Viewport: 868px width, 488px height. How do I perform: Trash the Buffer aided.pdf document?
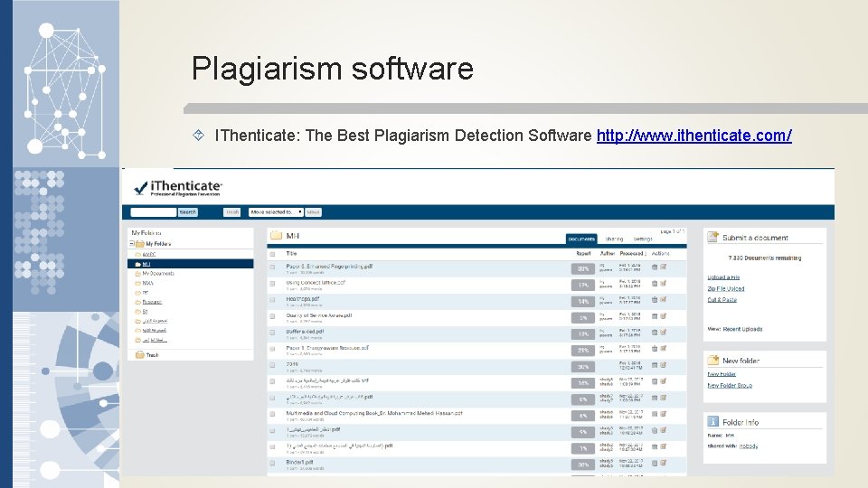(655, 333)
